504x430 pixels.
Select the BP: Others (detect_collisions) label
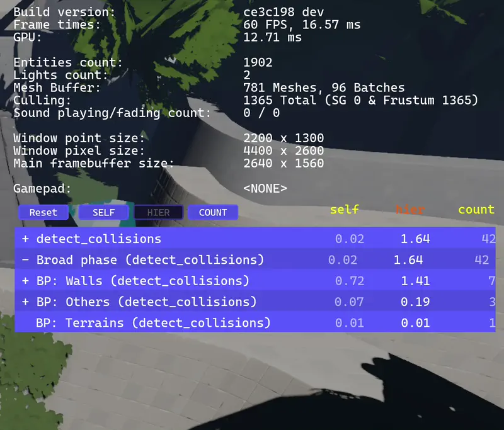tap(146, 302)
